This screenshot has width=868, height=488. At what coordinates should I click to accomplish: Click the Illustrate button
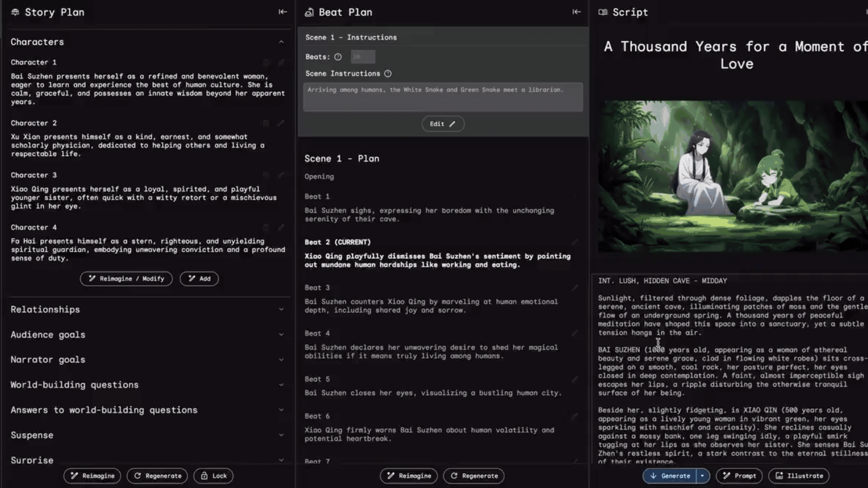(799, 476)
